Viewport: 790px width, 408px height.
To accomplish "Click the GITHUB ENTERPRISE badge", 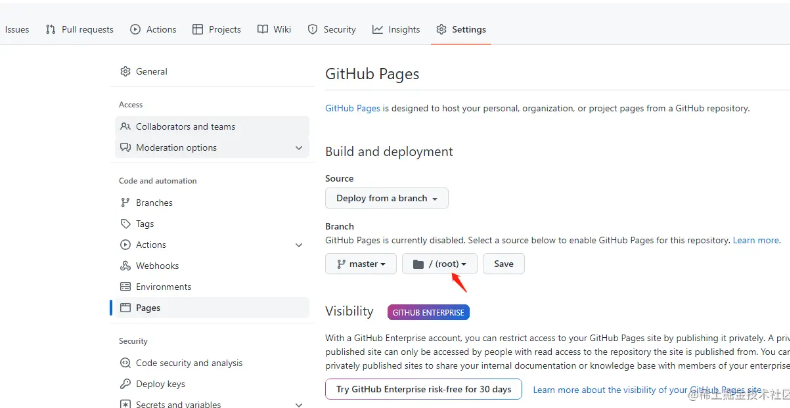I will (x=429, y=312).
